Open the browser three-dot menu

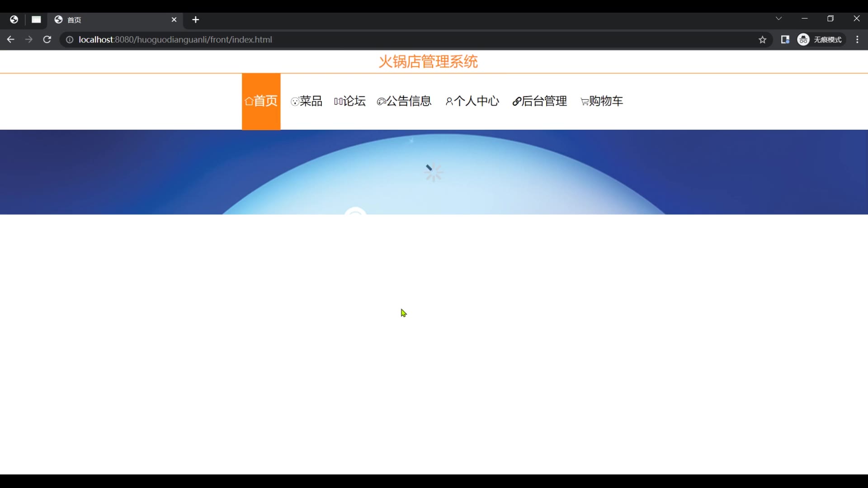point(858,40)
